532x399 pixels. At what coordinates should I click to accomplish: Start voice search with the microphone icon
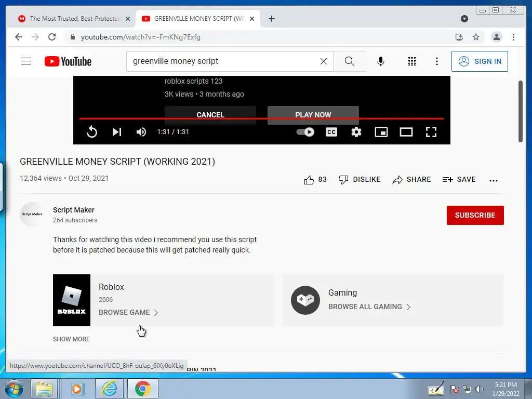pyautogui.click(x=381, y=61)
